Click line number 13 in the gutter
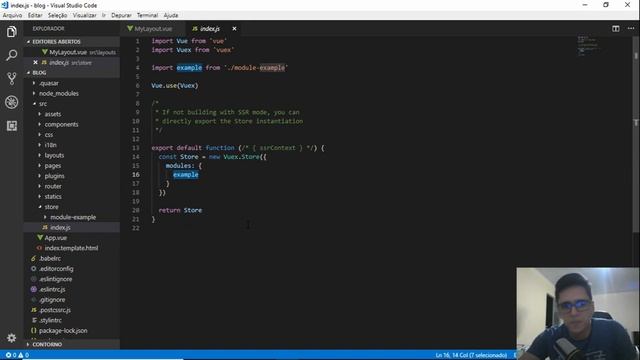This screenshot has width=640, height=360. point(136,148)
